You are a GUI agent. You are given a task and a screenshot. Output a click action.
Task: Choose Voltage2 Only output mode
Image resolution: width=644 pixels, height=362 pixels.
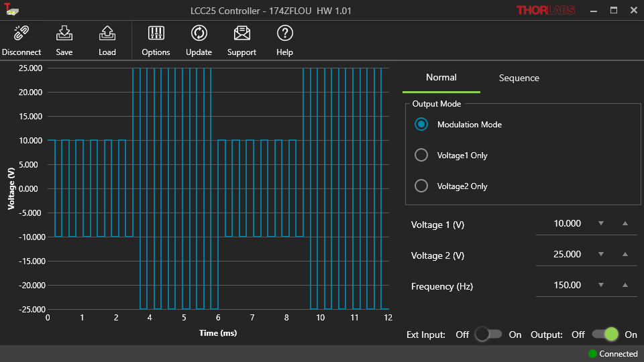coord(421,186)
